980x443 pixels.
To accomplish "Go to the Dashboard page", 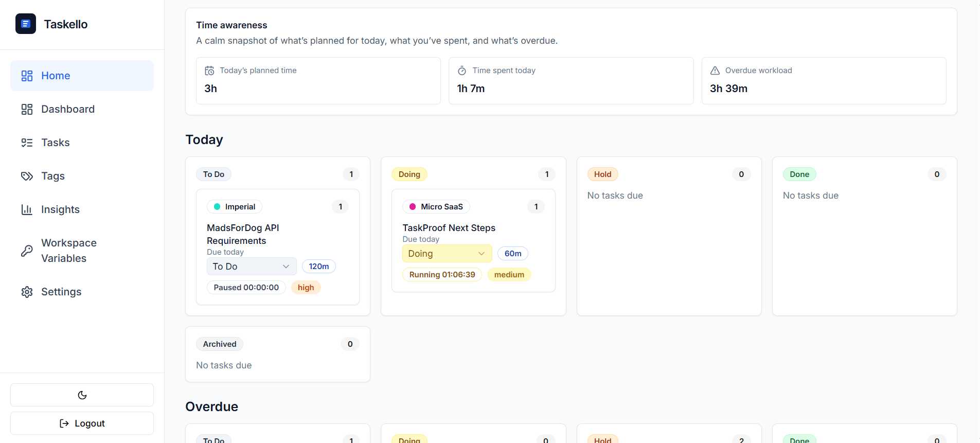I will click(x=68, y=109).
